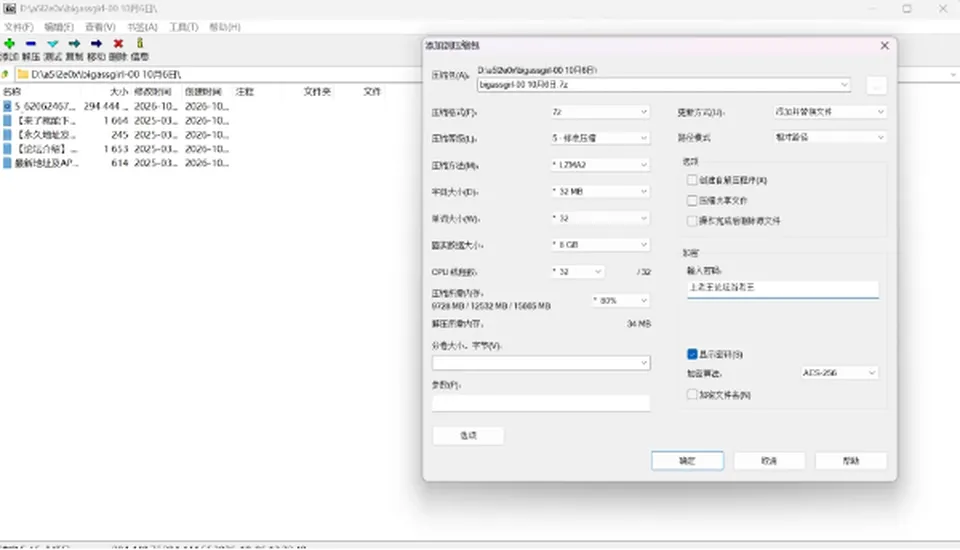960x550 pixels.
Task: Click the size cell "294 444"
Action: point(106,106)
